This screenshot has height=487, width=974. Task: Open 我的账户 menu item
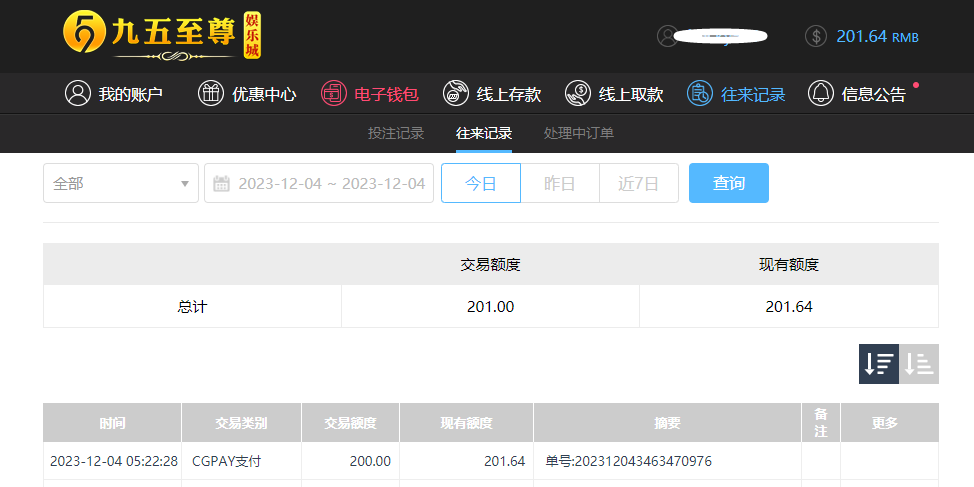click(x=130, y=94)
